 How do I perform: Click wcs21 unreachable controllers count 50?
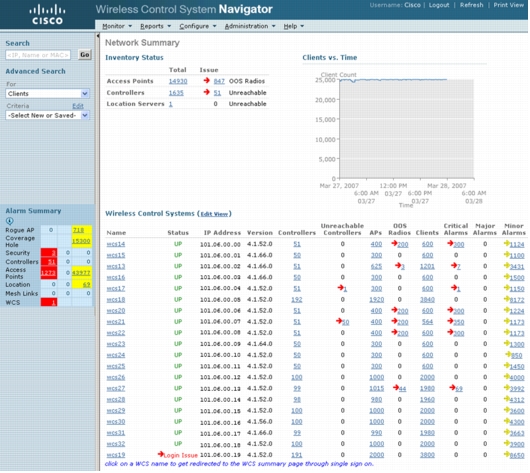pyautogui.click(x=345, y=323)
